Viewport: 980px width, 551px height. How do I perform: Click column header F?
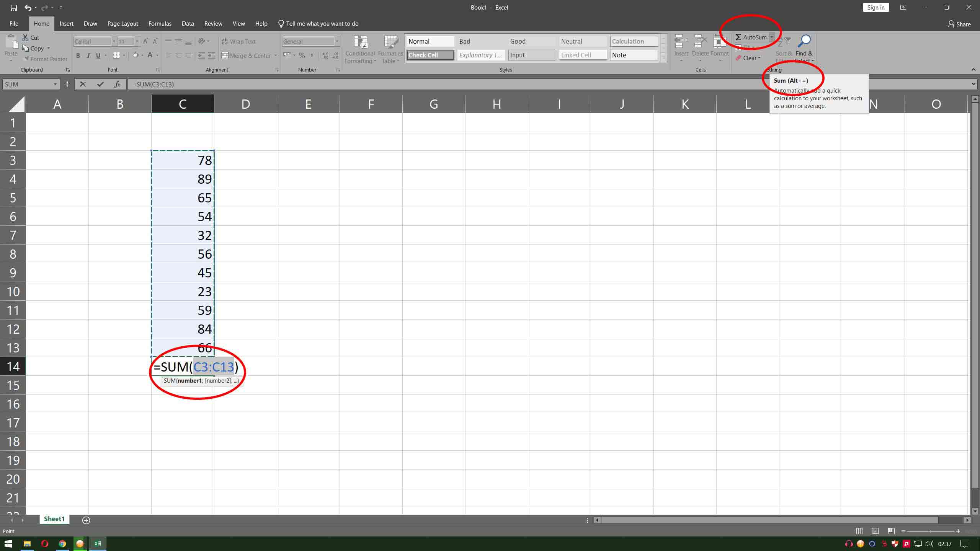point(371,104)
